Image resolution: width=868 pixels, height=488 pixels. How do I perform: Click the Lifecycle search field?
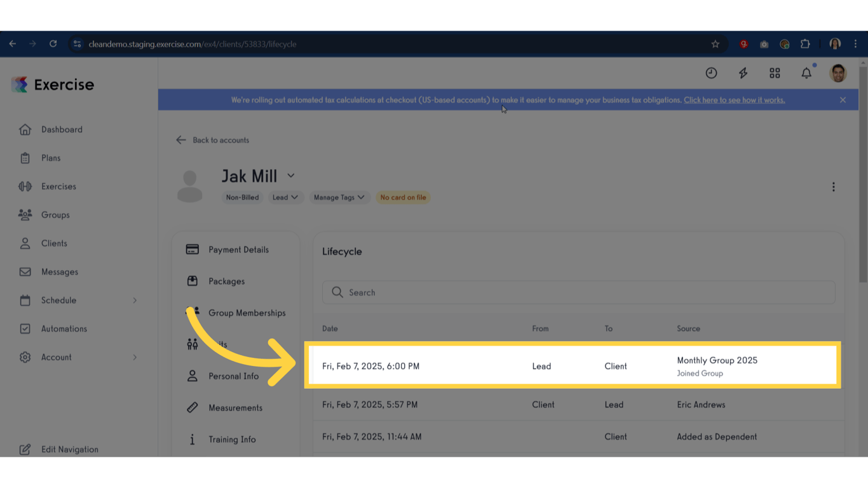[579, 292]
